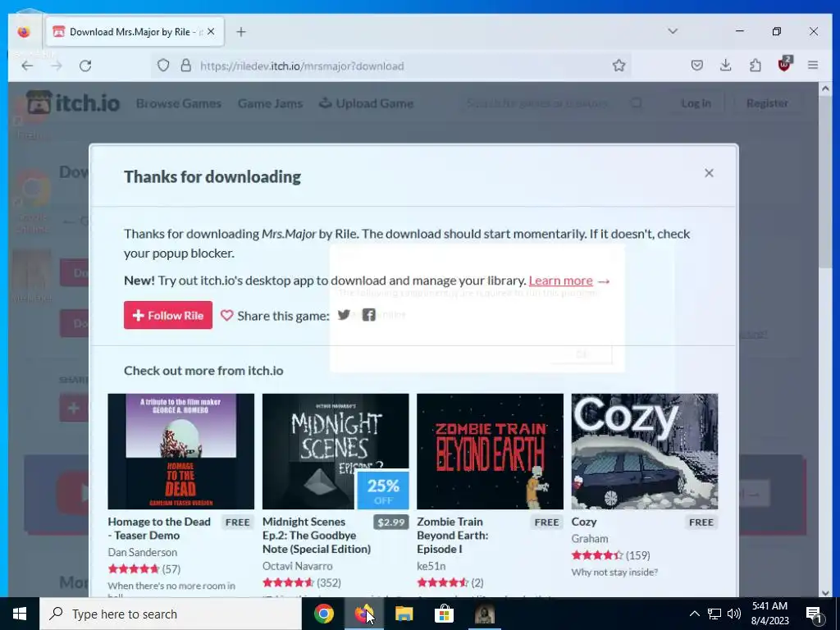The height and width of the screenshot is (630, 840).
Task: Open author Dan Sanderson's page
Action: [x=143, y=552]
